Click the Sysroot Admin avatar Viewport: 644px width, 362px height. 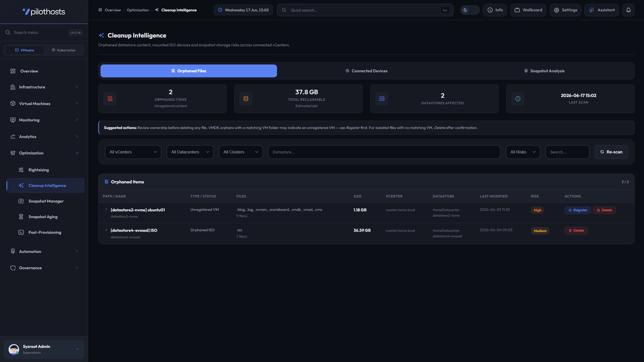[14, 349]
